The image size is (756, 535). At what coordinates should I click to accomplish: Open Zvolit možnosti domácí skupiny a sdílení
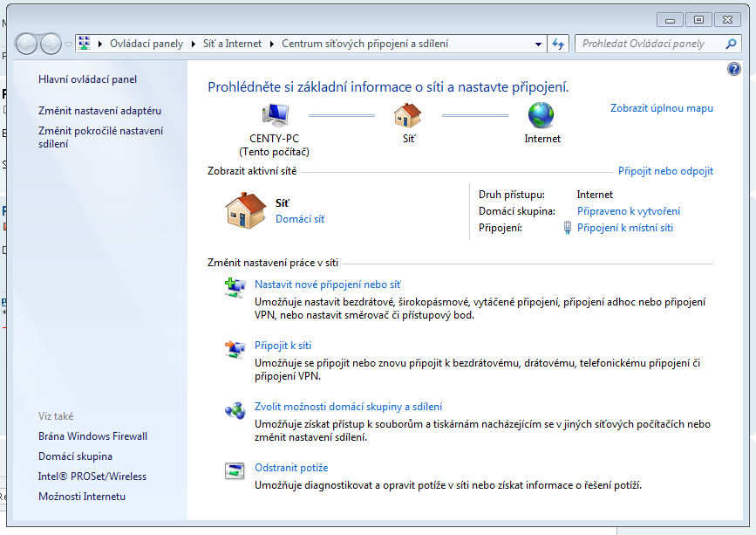pyautogui.click(x=348, y=407)
